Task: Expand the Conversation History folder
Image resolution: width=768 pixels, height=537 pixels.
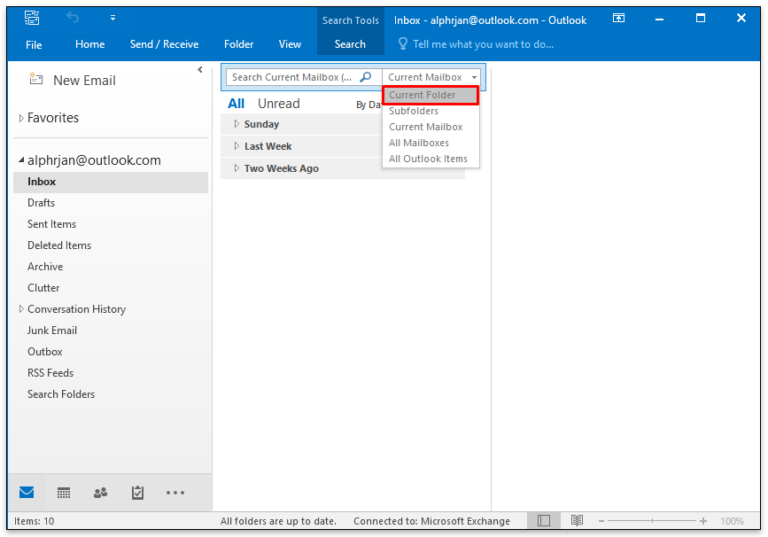Action: point(21,309)
